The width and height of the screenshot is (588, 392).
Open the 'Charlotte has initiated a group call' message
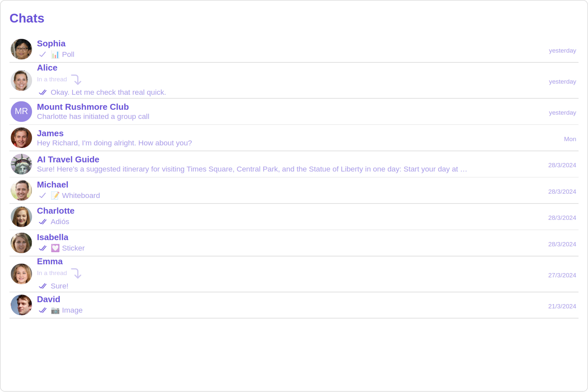93,116
